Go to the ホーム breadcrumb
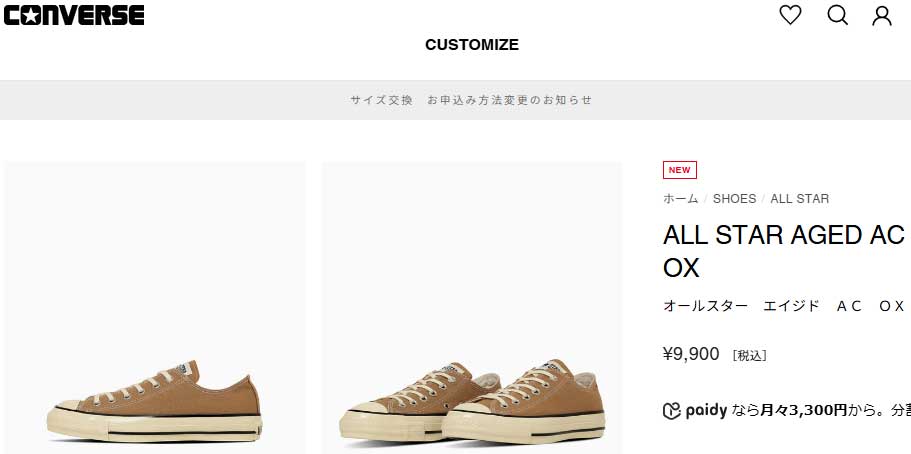Screen dimensions: 911x454 pos(680,199)
